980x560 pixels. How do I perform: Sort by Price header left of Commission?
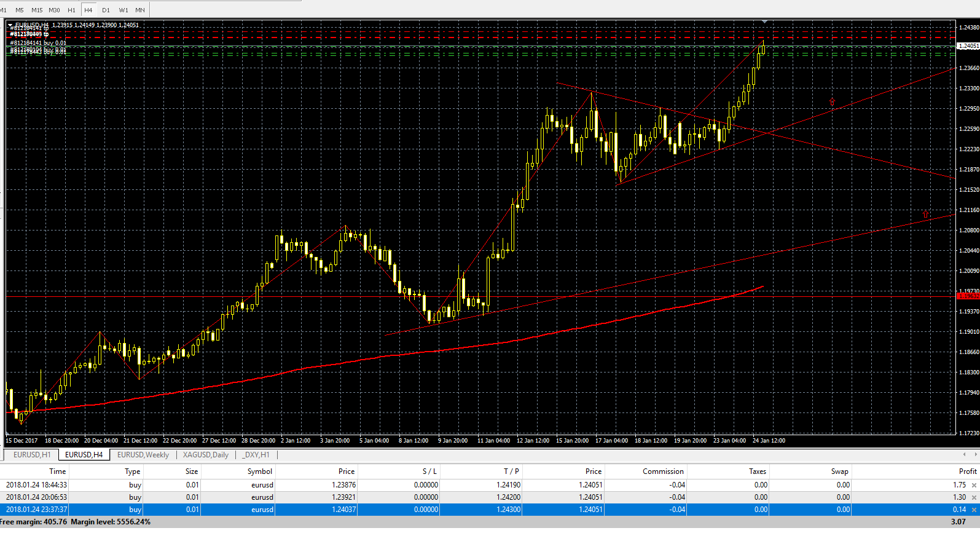(563, 471)
